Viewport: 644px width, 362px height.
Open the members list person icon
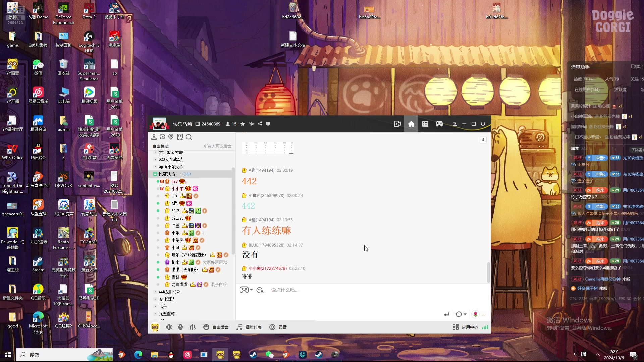[154, 137]
